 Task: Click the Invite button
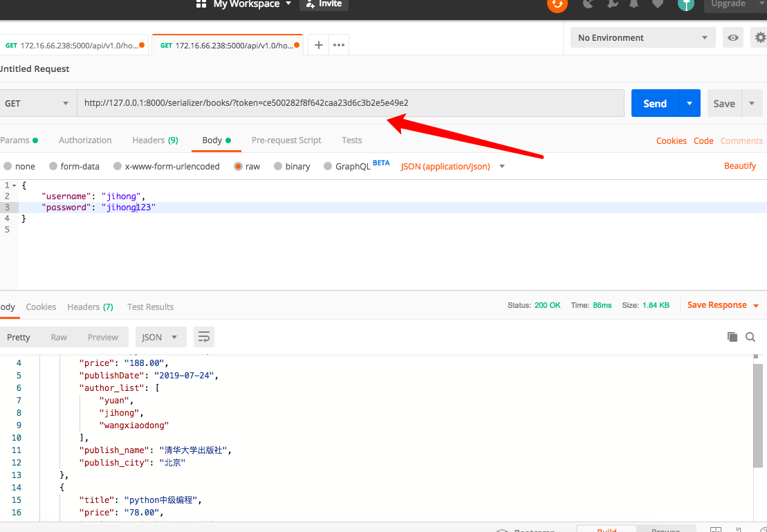[324, 4]
